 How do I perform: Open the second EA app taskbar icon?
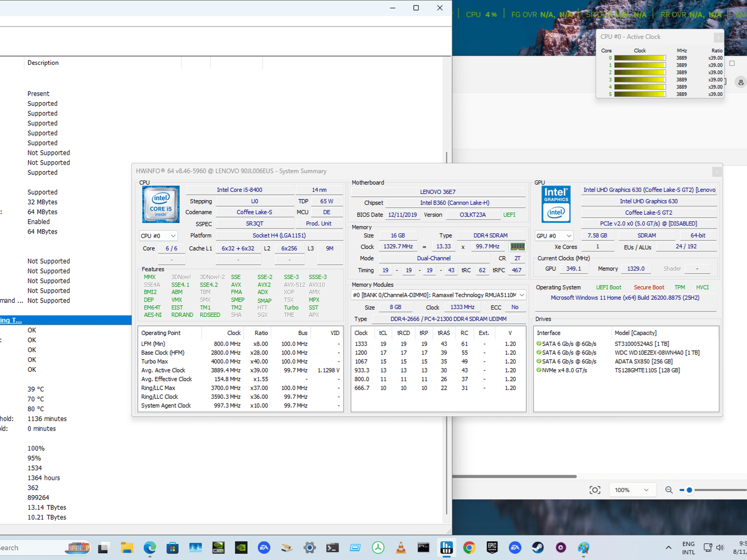pos(515,548)
